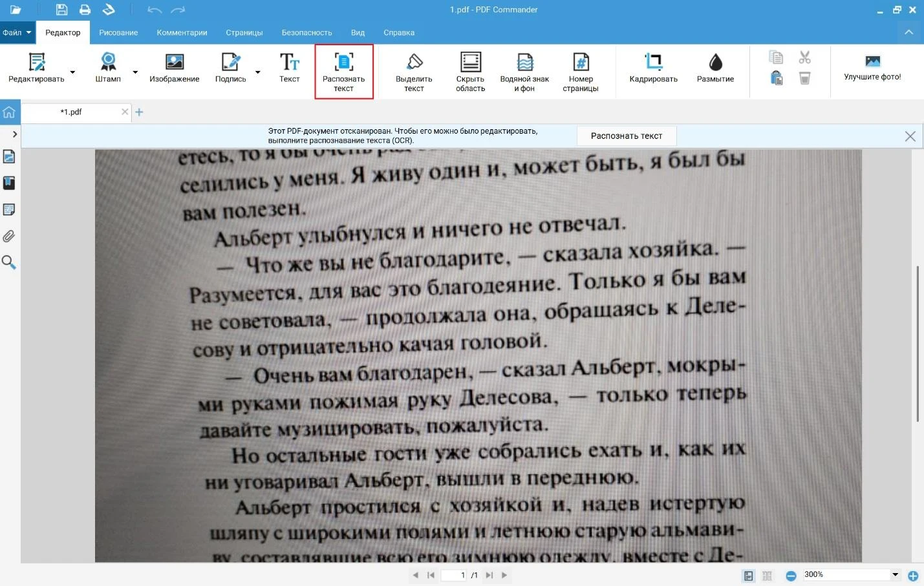Open a file with the folder icon

pos(16,10)
